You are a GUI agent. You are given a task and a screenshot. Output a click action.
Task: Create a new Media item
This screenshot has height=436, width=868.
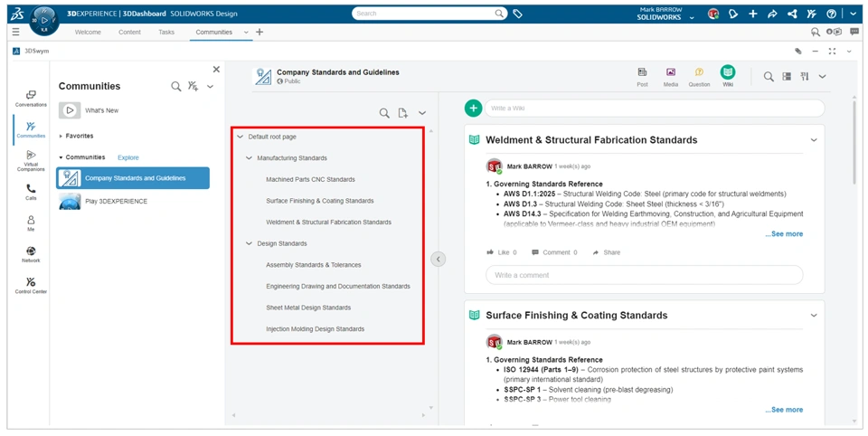point(670,77)
